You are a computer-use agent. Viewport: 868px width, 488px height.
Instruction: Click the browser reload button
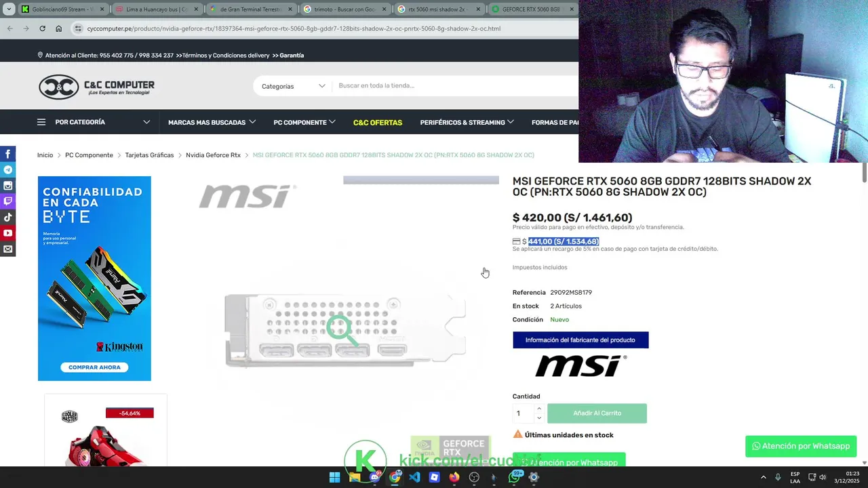(x=42, y=28)
